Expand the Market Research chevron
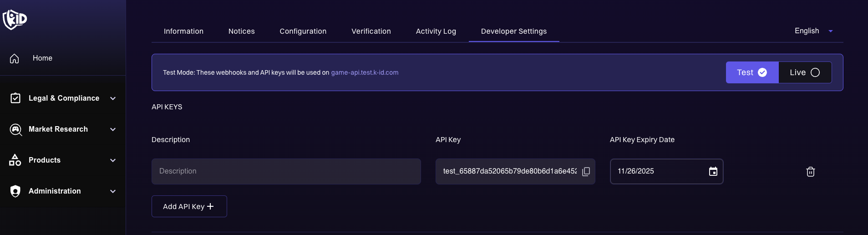This screenshot has height=235, width=868. coord(113,129)
